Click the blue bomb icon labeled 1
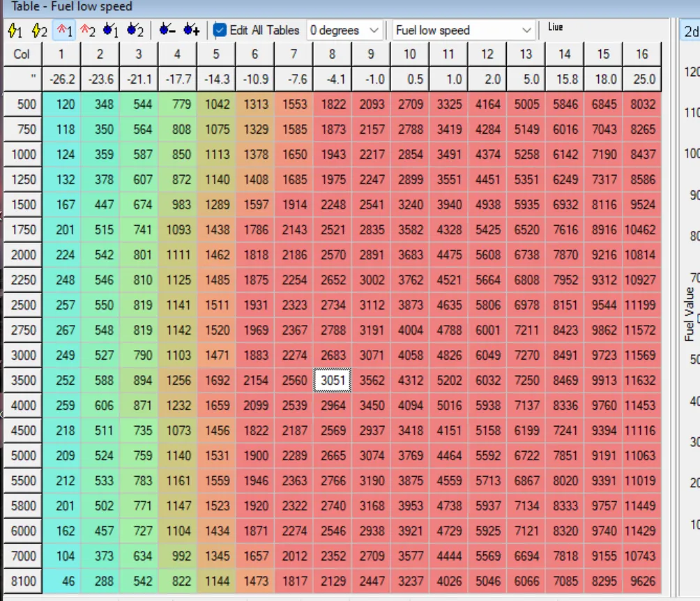The width and height of the screenshot is (700, 601). (x=111, y=31)
